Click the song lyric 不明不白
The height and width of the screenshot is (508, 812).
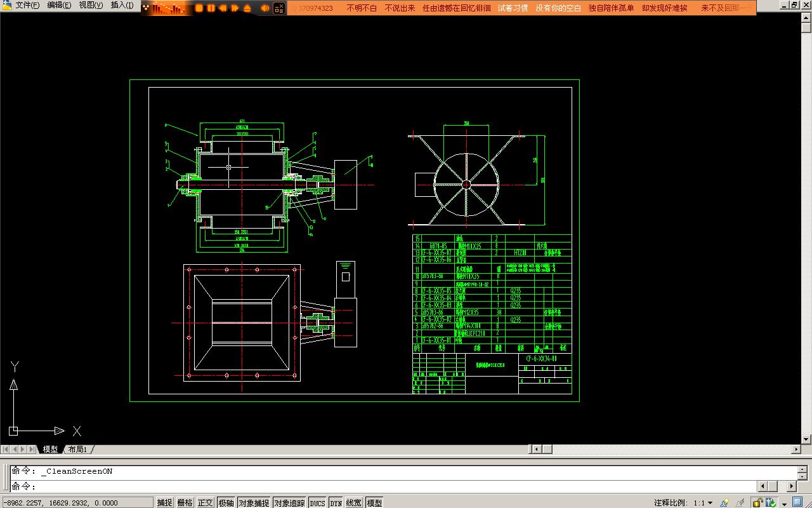[x=362, y=8]
